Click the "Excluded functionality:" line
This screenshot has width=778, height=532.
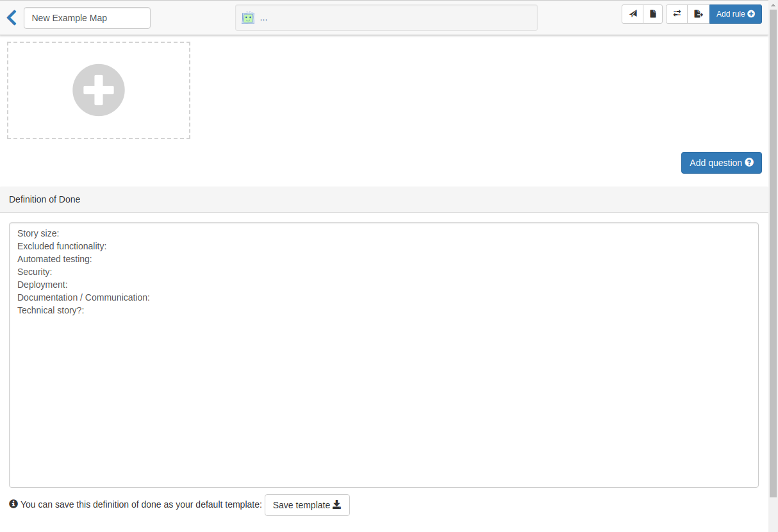click(x=62, y=246)
